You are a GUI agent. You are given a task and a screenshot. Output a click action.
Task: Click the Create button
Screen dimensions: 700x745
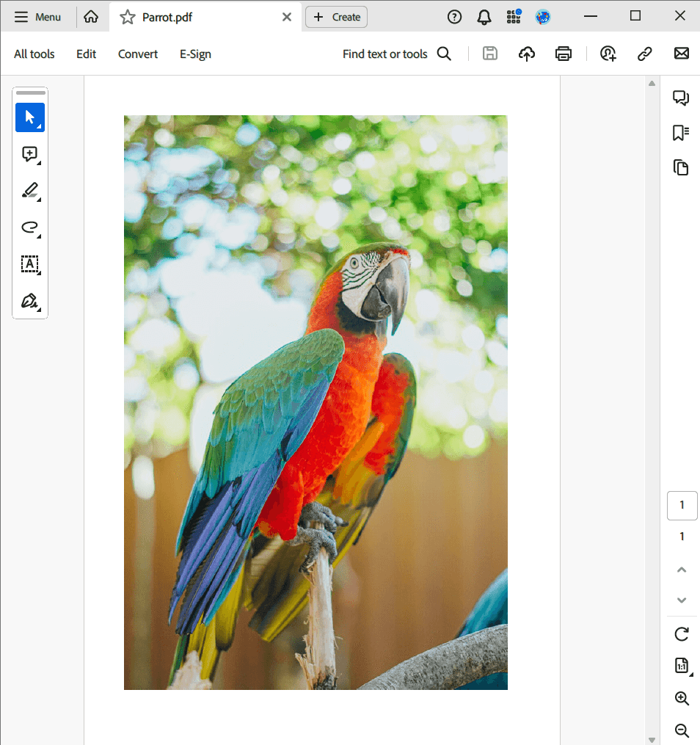tap(336, 16)
